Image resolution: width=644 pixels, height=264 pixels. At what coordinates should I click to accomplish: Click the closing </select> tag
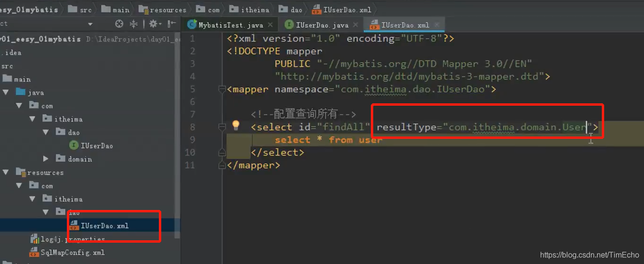[277, 153]
